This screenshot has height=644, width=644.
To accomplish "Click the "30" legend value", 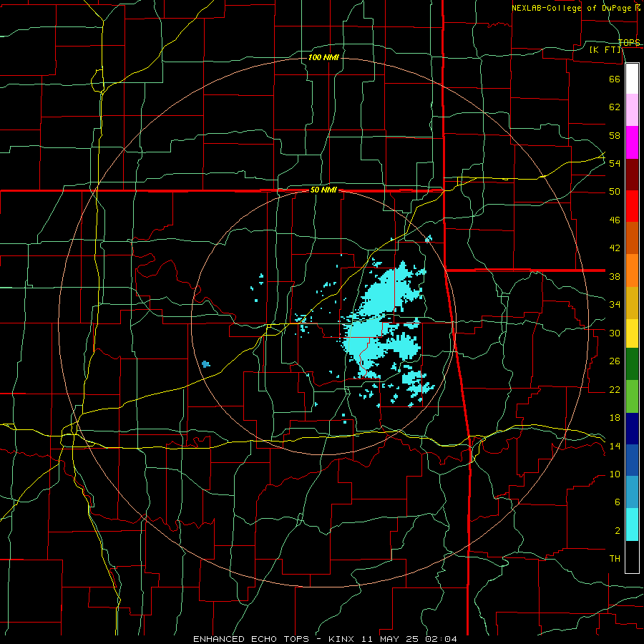I will 615,333.
